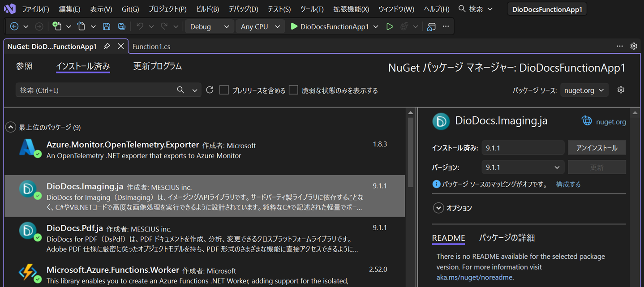Open the Git(G) menu
This screenshot has width=644, height=287.
point(130,9)
